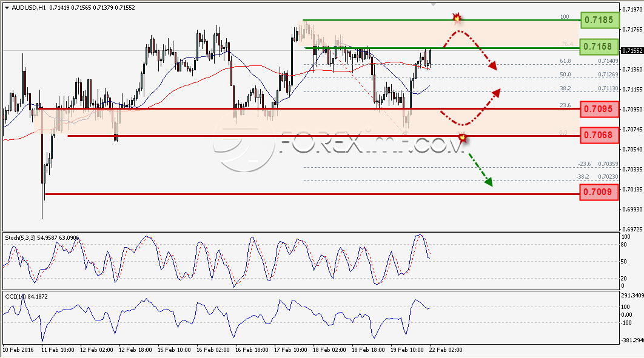Click the red 0.7009 support label

pyautogui.click(x=599, y=192)
